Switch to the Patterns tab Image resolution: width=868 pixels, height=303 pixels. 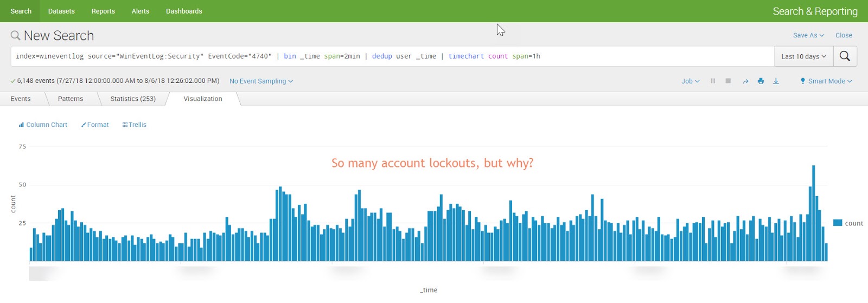tap(71, 99)
